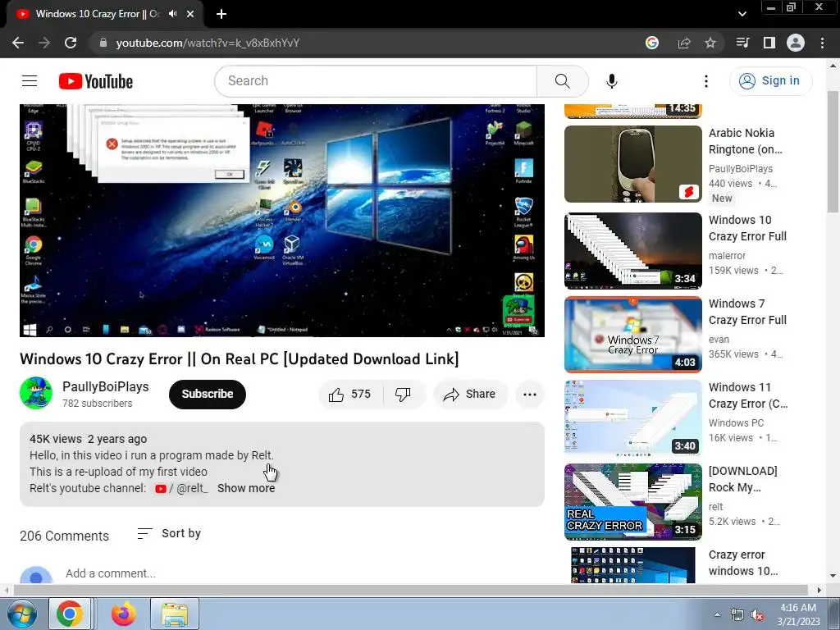Open Sort by comments dropdown
This screenshot has height=630, width=840.
[169, 533]
